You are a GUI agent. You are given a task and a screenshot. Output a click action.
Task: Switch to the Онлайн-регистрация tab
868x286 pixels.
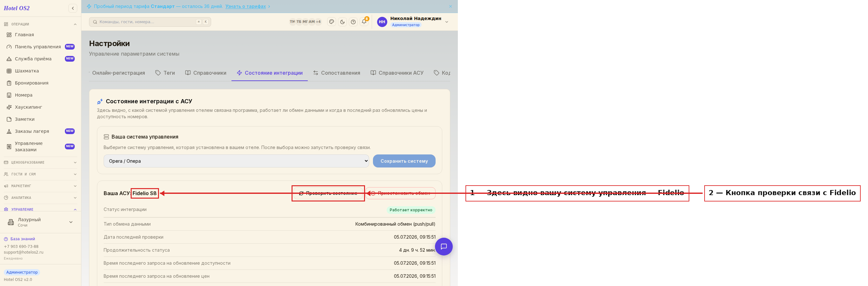118,73
